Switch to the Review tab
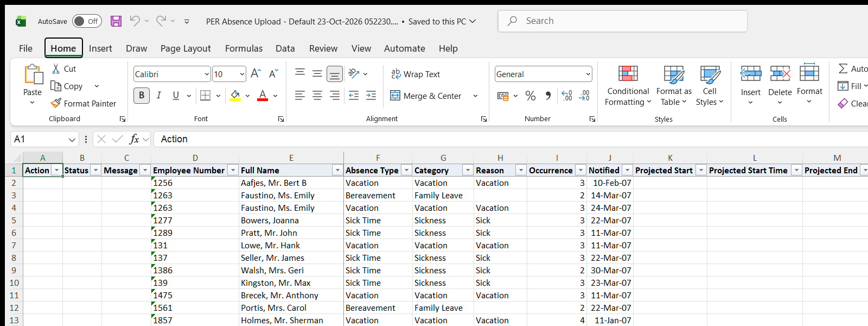The height and width of the screenshot is (326, 868). pyautogui.click(x=323, y=48)
